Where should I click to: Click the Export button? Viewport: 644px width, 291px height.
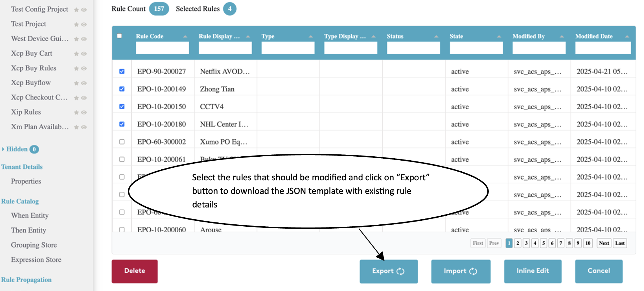tap(389, 271)
